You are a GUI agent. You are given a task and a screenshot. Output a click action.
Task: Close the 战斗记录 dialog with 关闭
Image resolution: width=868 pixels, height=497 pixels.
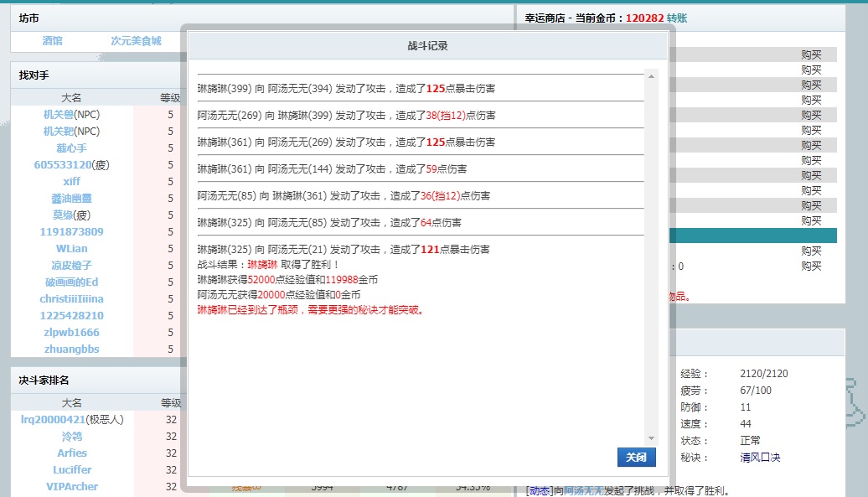tap(636, 457)
